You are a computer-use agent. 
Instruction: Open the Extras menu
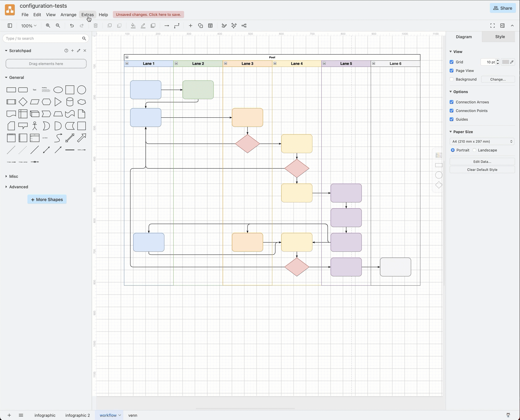click(88, 14)
